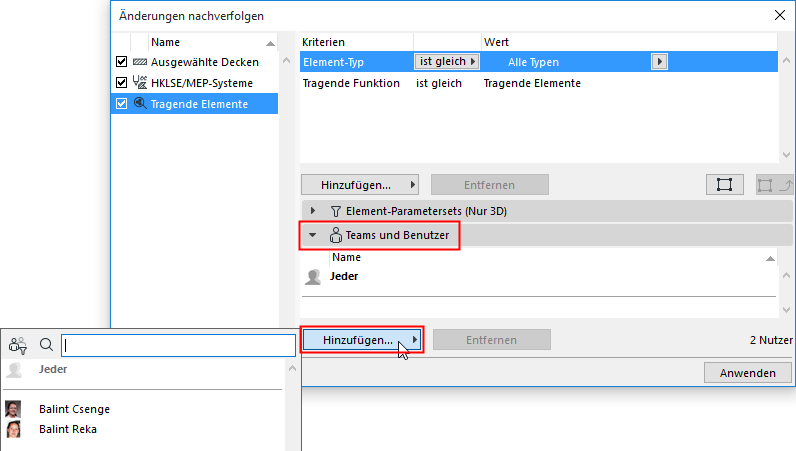Collapse the Teams und Benutzer section
Screen dimensions: 796x451
click(313, 236)
